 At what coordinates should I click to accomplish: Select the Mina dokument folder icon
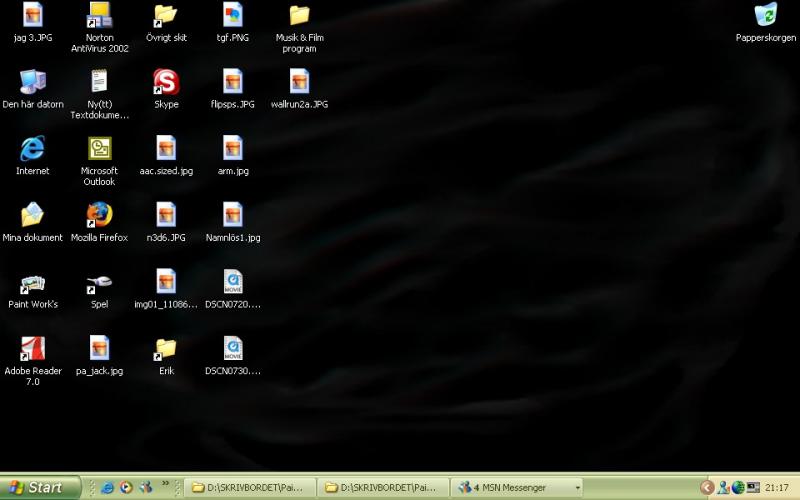click(33, 215)
